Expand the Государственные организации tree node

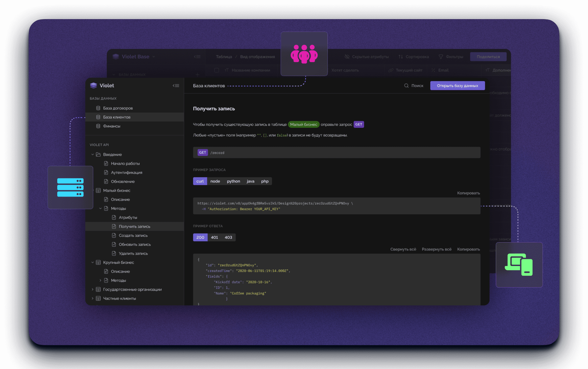tap(92, 290)
